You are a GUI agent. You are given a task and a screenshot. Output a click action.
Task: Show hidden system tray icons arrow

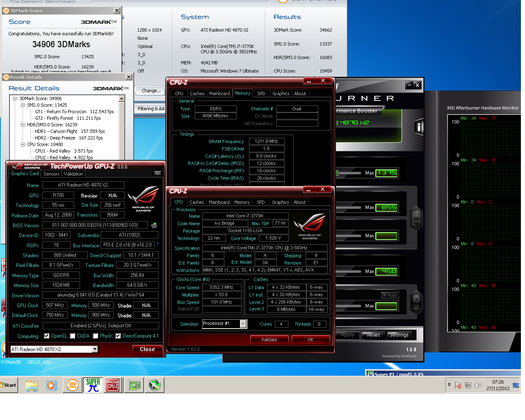[449, 385]
